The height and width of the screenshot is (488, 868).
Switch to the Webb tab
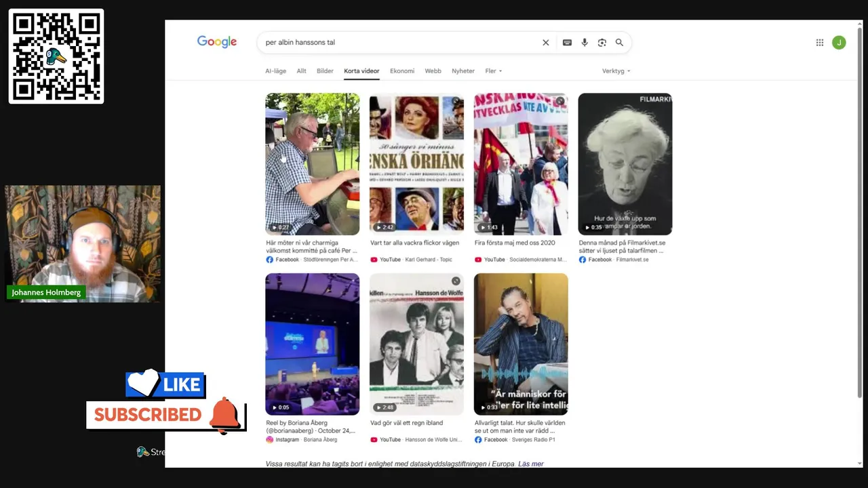pyautogui.click(x=433, y=71)
